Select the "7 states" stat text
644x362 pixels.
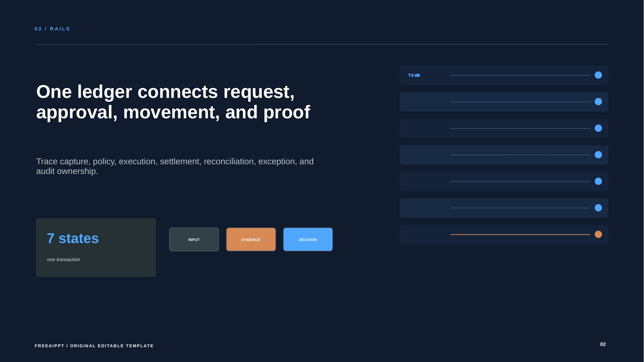(x=73, y=238)
